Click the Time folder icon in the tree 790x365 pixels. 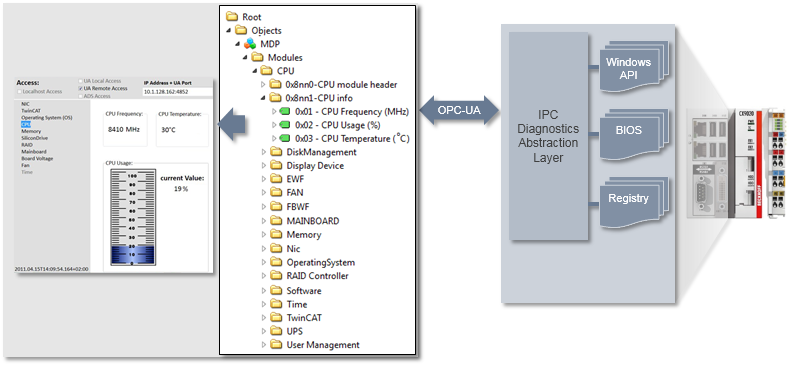coord(276,303)
